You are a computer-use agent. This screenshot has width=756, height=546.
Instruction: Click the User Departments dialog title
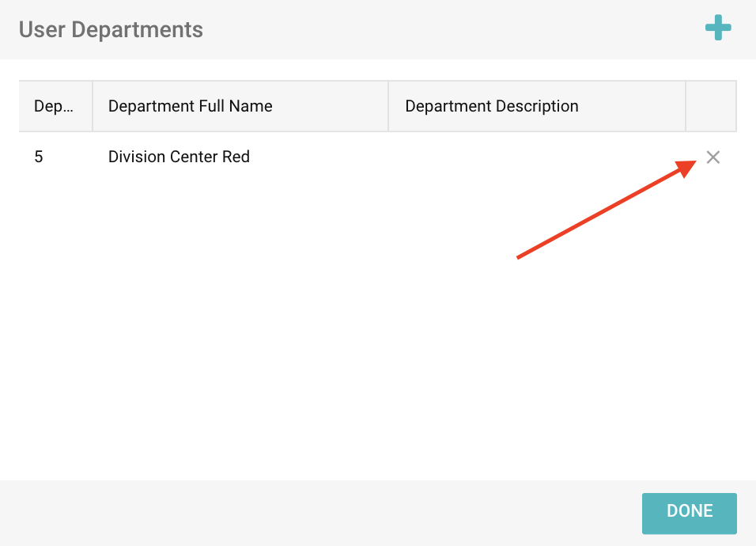point(111,30)
